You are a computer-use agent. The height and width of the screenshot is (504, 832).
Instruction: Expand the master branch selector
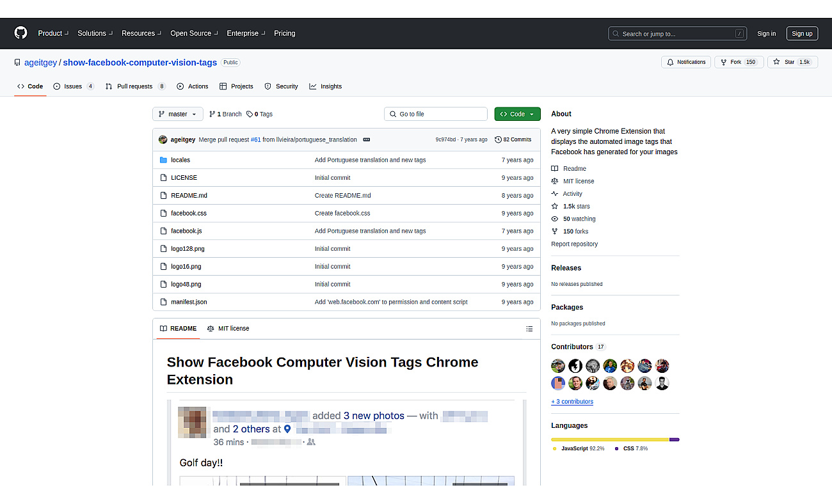click(x=178, y=114)
